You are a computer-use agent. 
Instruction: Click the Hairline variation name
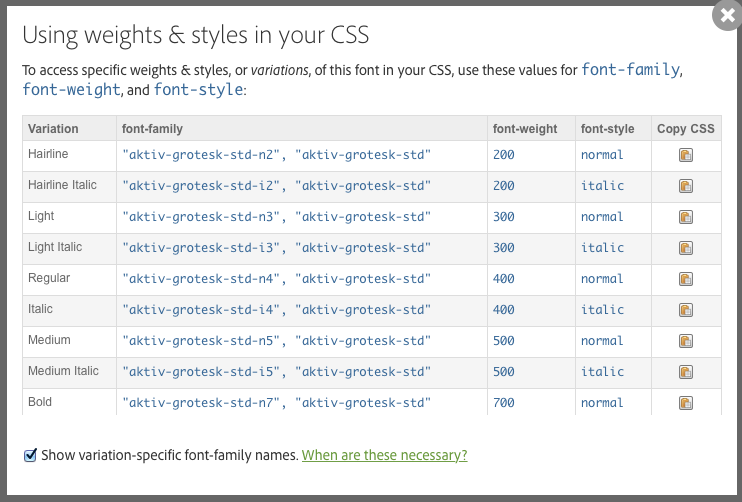(48, 154)
